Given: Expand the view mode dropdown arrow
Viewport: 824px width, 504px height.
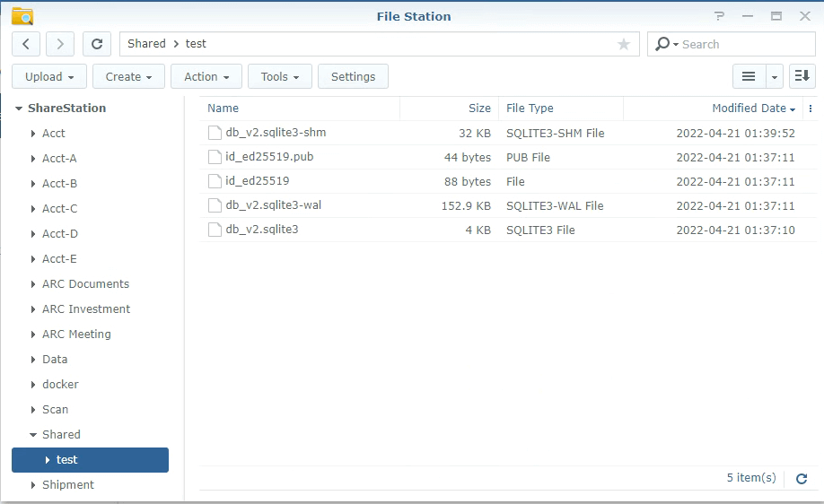Looking at the screenshot, I should [775, 77].
